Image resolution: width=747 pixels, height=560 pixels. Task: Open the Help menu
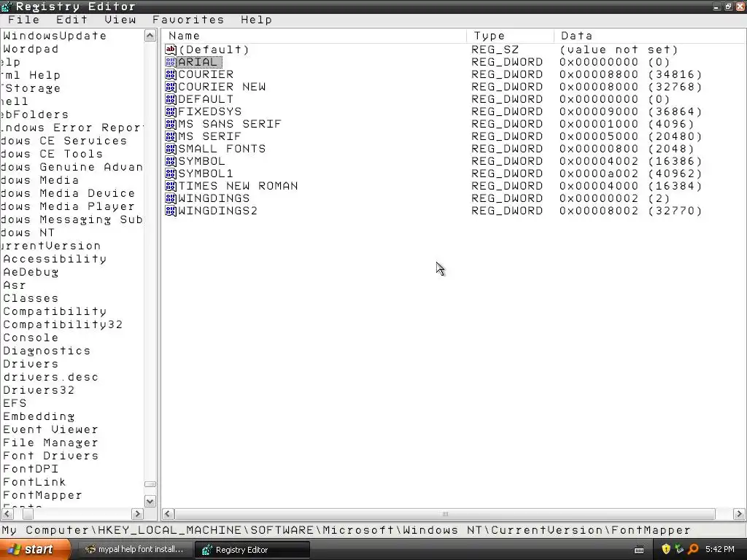coord(256,20)
